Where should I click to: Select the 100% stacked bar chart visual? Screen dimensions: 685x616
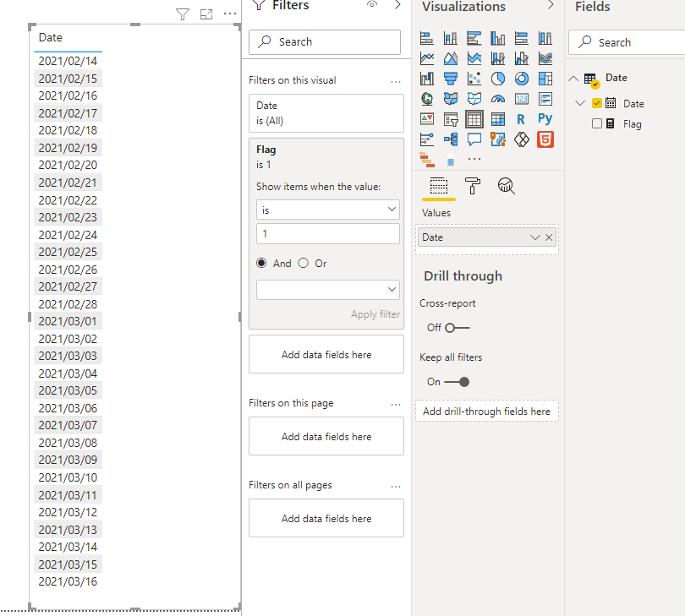click(x=521, y=38)
